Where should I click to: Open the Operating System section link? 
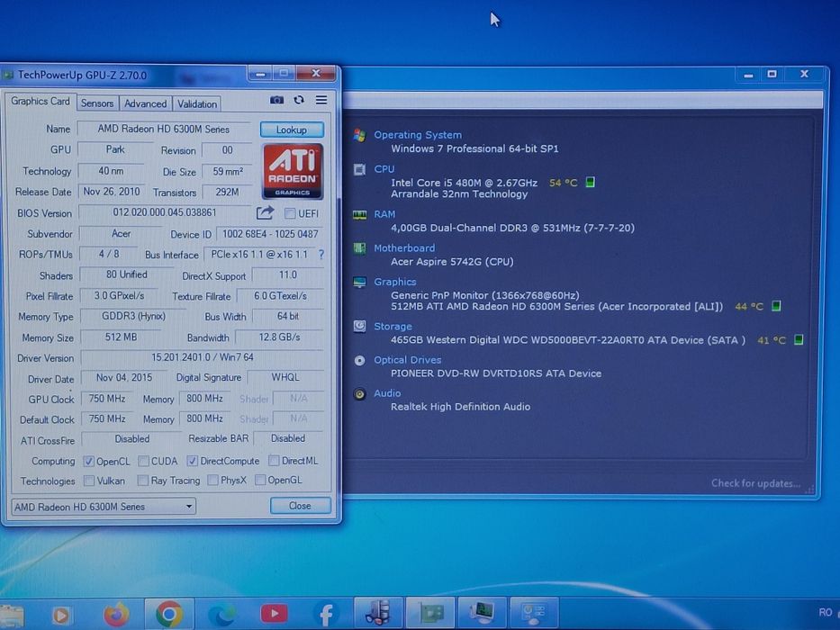(418, 135)
